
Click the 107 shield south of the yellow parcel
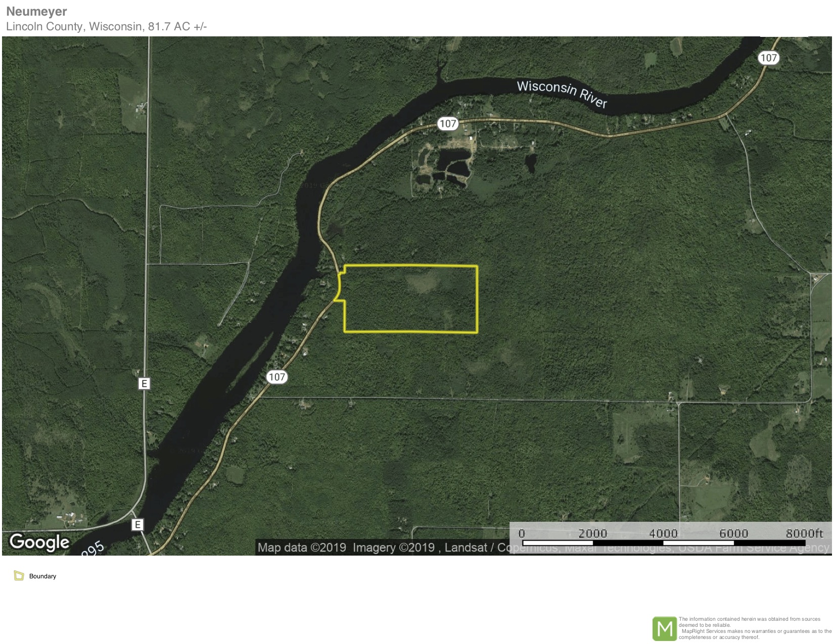pyautogui.click(x=276, y=377)
